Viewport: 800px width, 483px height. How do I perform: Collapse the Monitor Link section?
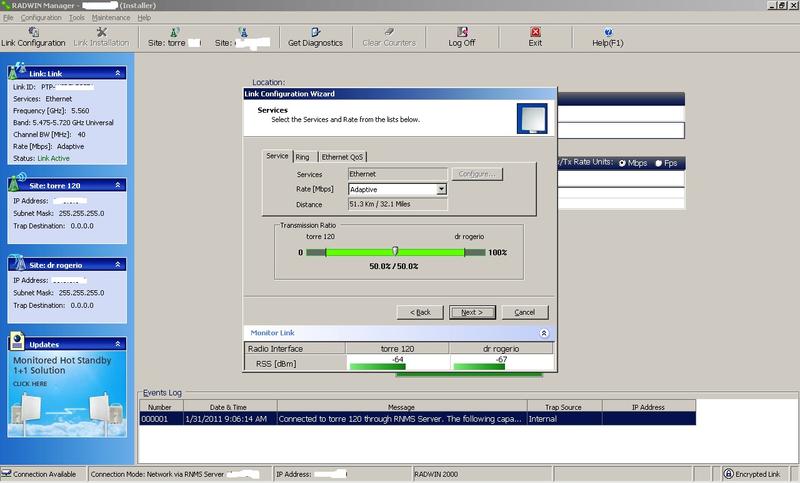[544, 333]
